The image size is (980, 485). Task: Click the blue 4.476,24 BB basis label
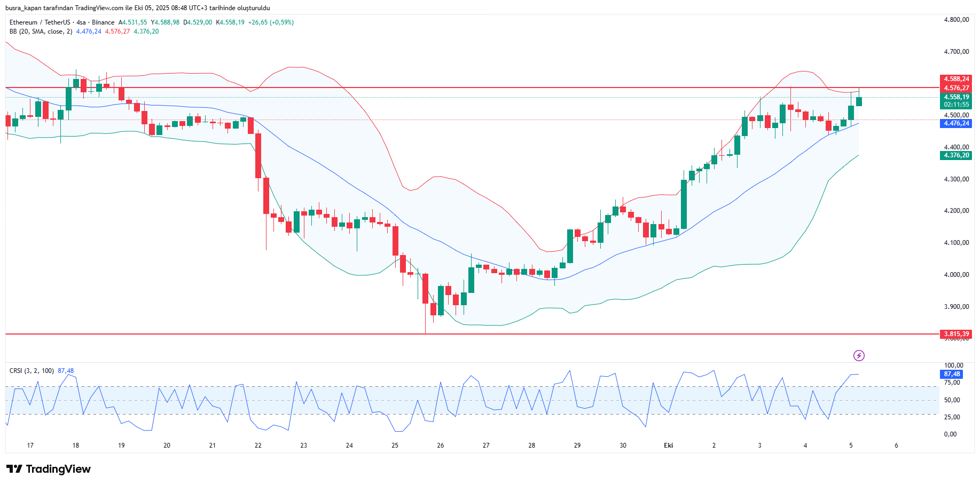pos(956,123)
